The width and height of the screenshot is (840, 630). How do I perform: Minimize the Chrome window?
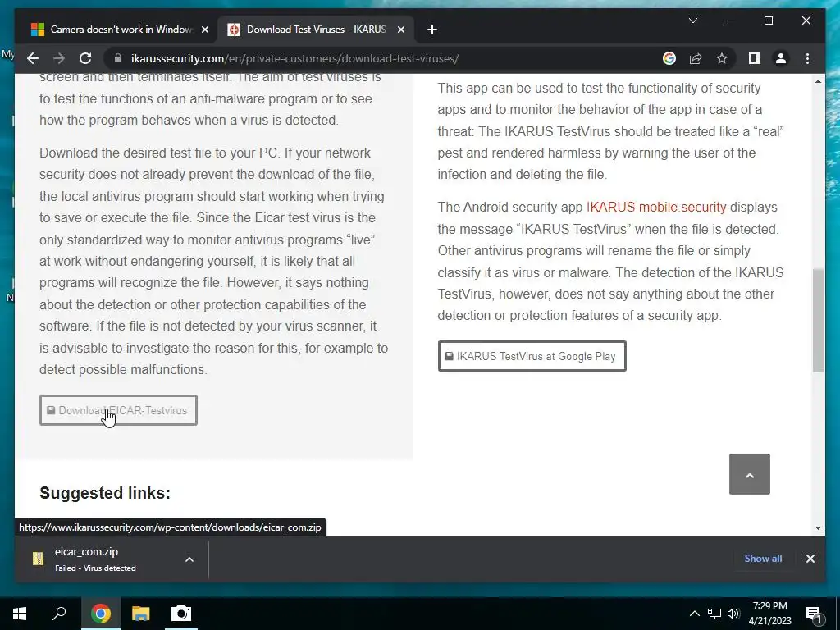tap(731, 21)
